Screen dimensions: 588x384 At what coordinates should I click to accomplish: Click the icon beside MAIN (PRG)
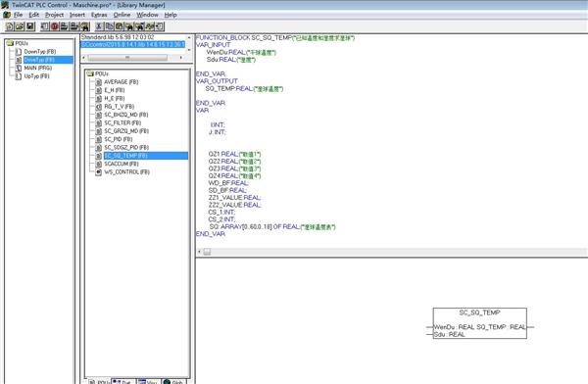click(19, 68)
